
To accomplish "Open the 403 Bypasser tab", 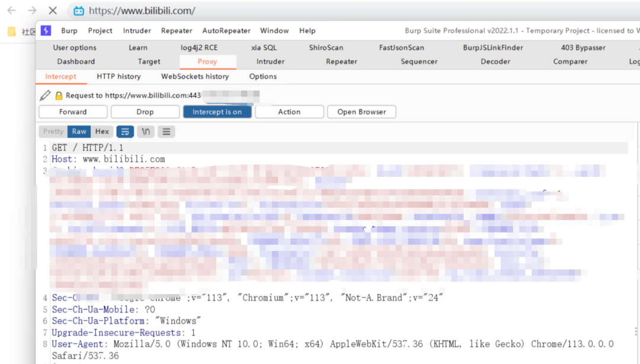I will point(583,48).
